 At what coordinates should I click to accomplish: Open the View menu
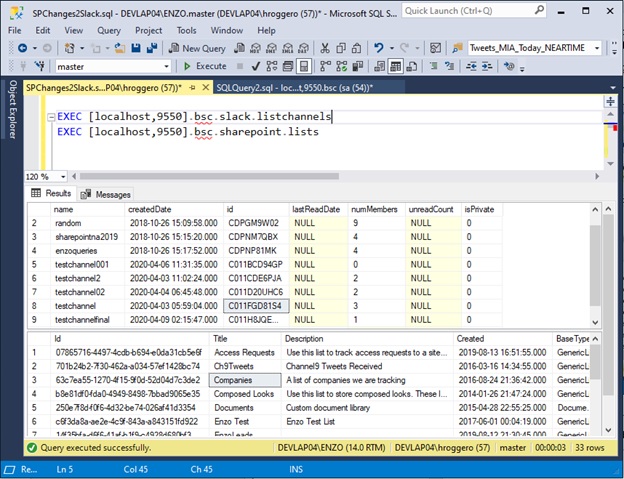click(x=74, y=30)
